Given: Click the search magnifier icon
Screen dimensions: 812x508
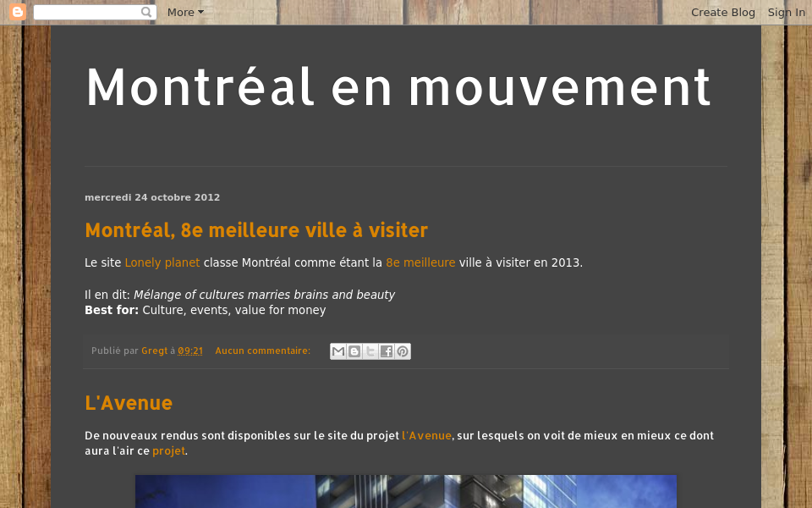Looking at the screenshot, I should (146, 12).
